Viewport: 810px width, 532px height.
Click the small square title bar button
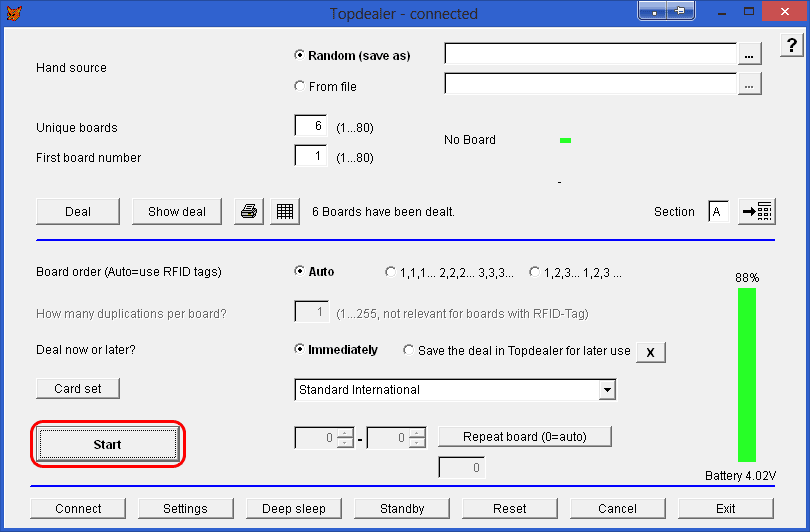(x=653, y=11)
